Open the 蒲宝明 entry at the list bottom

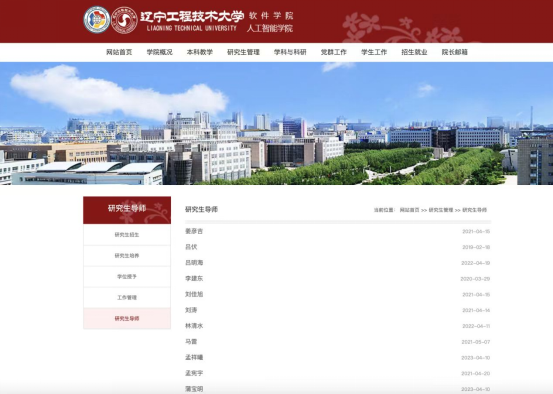[x=194, y=389]
